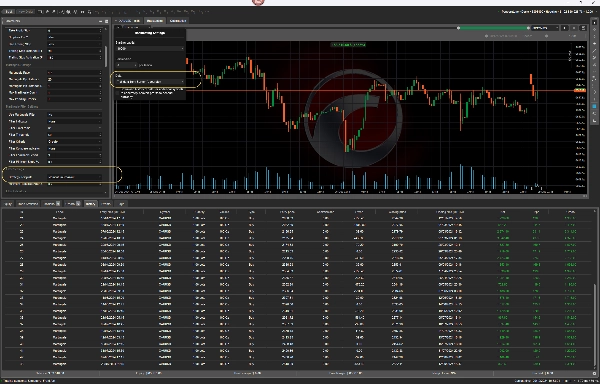The image size is (600, 384).
Task: Open the first tab in the bottom results panel
Action: click(x=8, y=204)
